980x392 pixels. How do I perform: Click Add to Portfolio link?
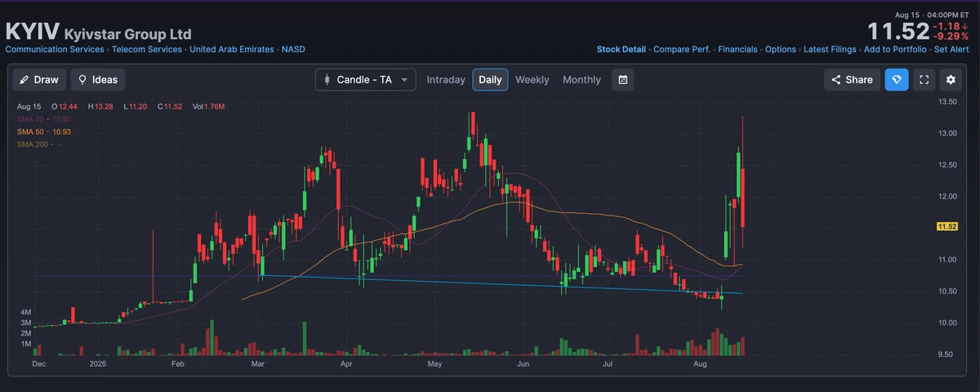[x=895, y=50]
